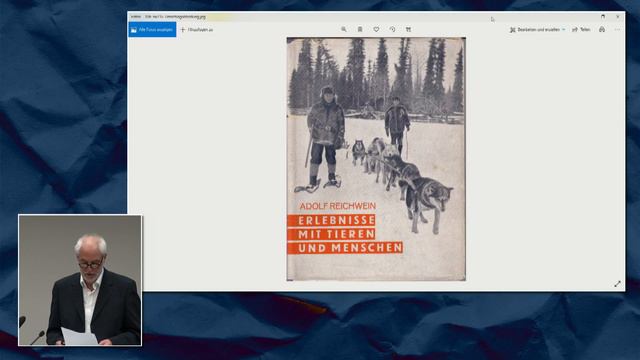640x360 pixels.
Task: Mark photo as favorite with heart icon
Action: click(x=376, y=29)
